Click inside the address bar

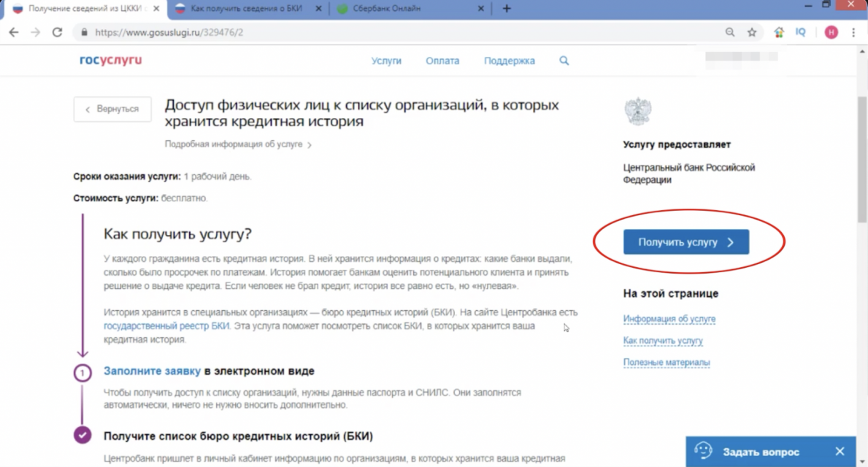point(292,32)
